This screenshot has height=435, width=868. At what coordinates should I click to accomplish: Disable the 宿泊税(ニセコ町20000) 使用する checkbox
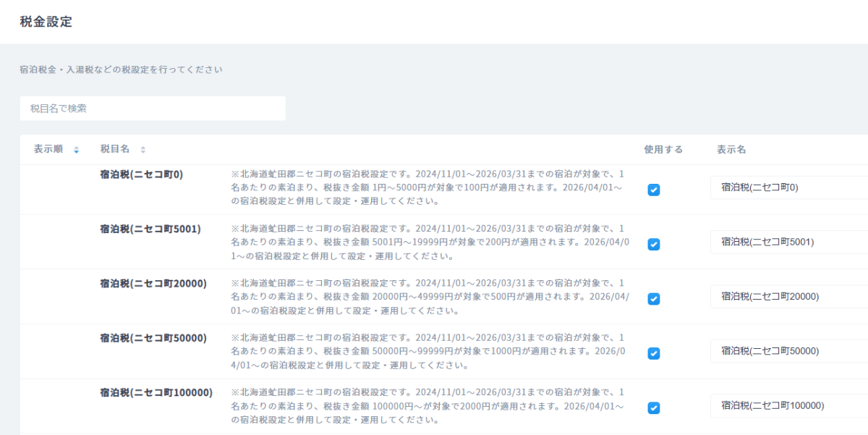[654, 299]
